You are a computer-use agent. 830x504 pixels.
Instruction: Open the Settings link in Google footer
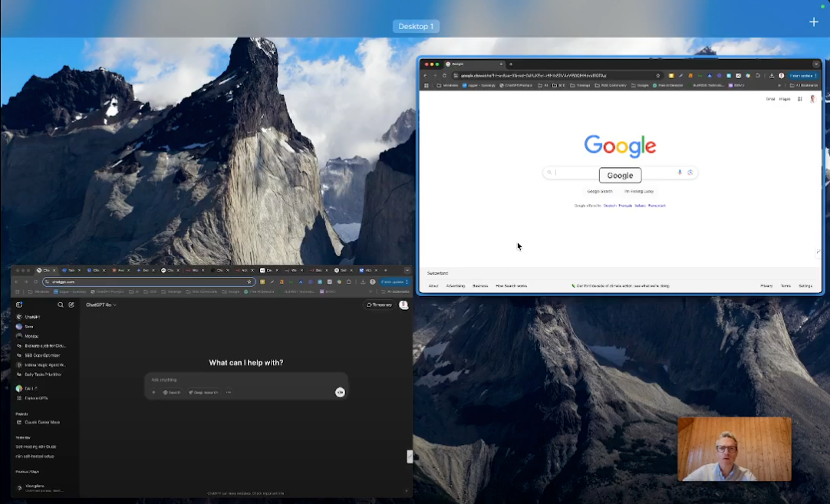pyautogui.click(x=805, y=286)
